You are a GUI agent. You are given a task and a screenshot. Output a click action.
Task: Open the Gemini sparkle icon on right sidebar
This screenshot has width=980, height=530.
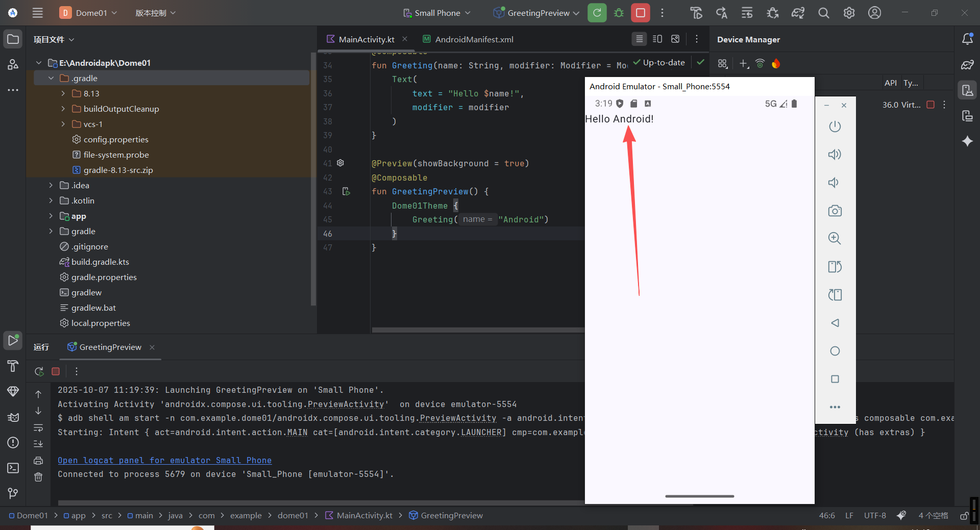tap(967, 141)
